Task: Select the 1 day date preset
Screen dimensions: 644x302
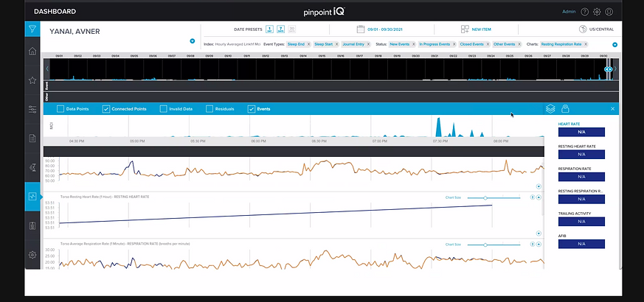Action: pos(269,29)
